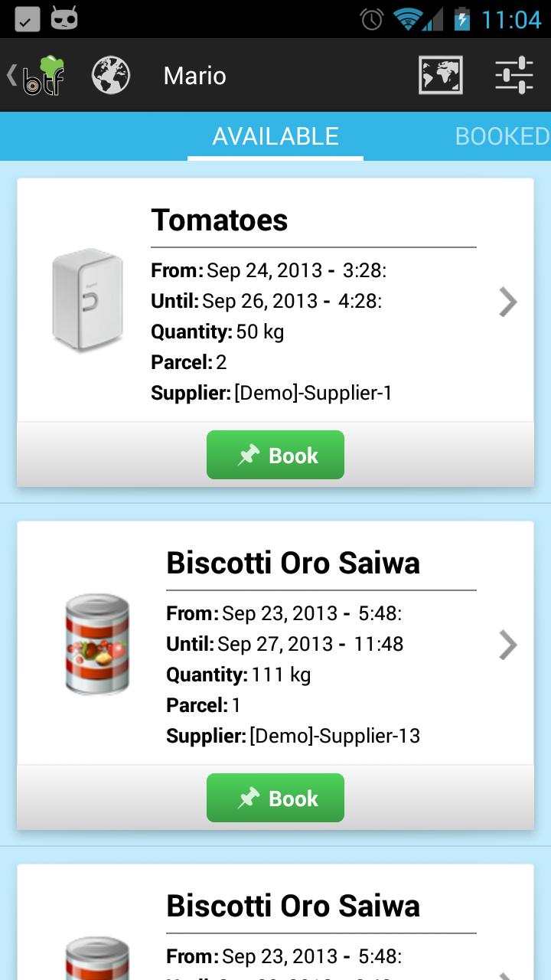The height and width of the screenshot is (980, 551).
Task: Tap the fridge icon for Tomatoes
Action: (x=87, y=301)
